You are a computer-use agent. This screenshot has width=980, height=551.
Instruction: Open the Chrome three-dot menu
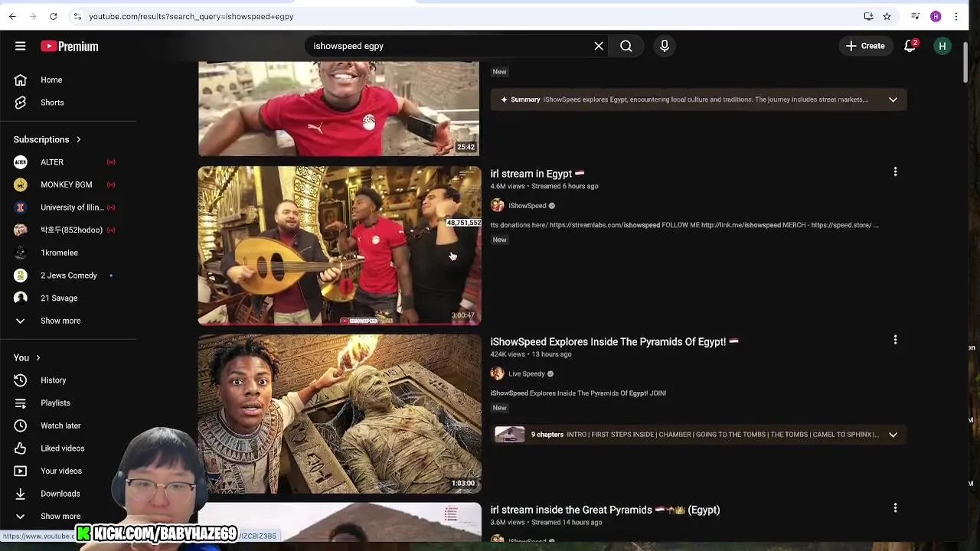pyautogui.click(x=955, y=16)
